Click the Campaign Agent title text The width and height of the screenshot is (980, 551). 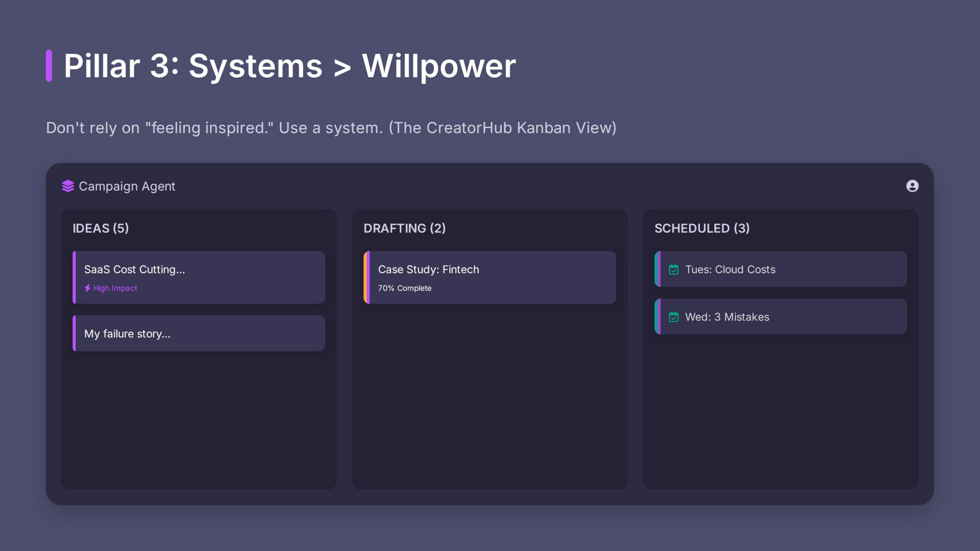coord(127,186)
